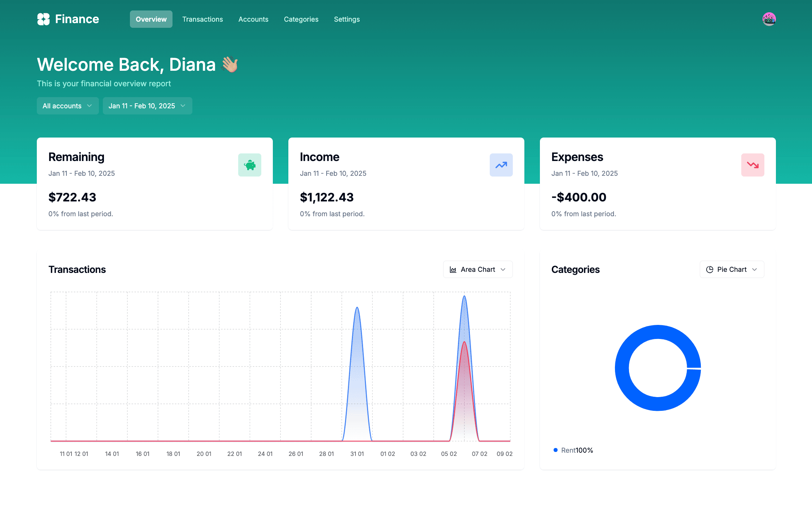This screenshot has width=812, height=509.
Task: Click the Finance app logo icon
Action: coord(44,19)
